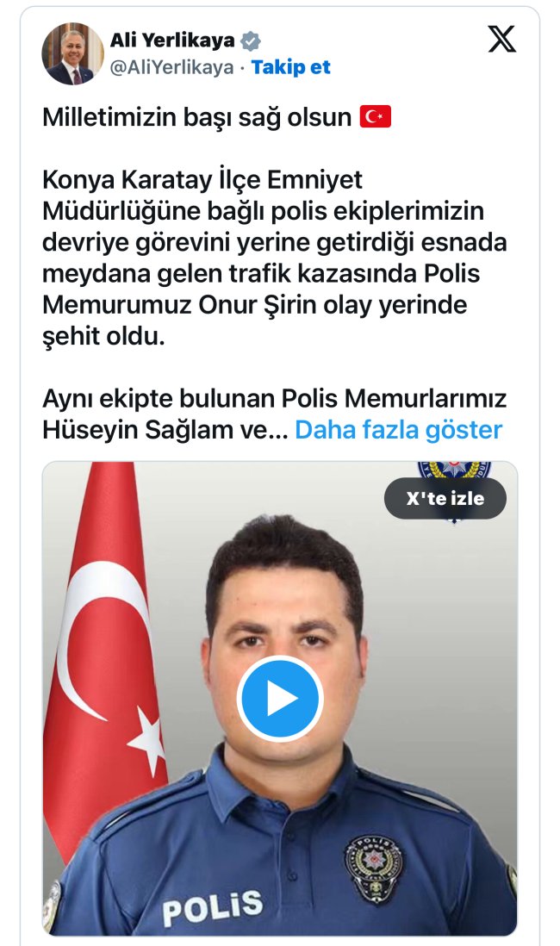560x946 pixels.
Task: Start the video with the play button
Action: [280, 699]
